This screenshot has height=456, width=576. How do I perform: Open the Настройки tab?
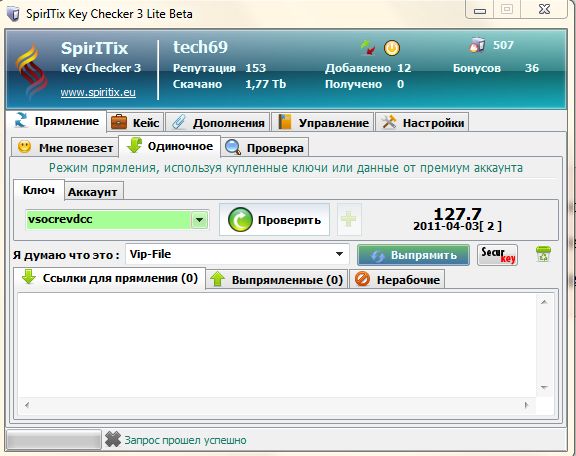(422, 123)
